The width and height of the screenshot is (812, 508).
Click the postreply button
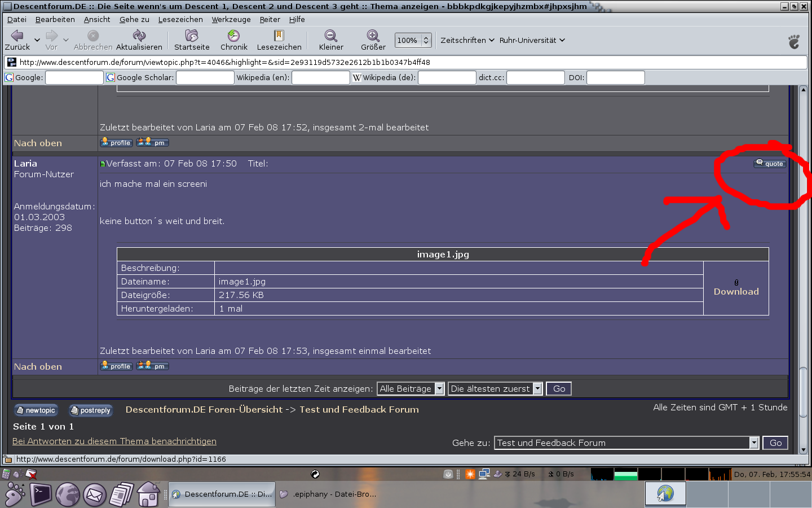[90, 410]
